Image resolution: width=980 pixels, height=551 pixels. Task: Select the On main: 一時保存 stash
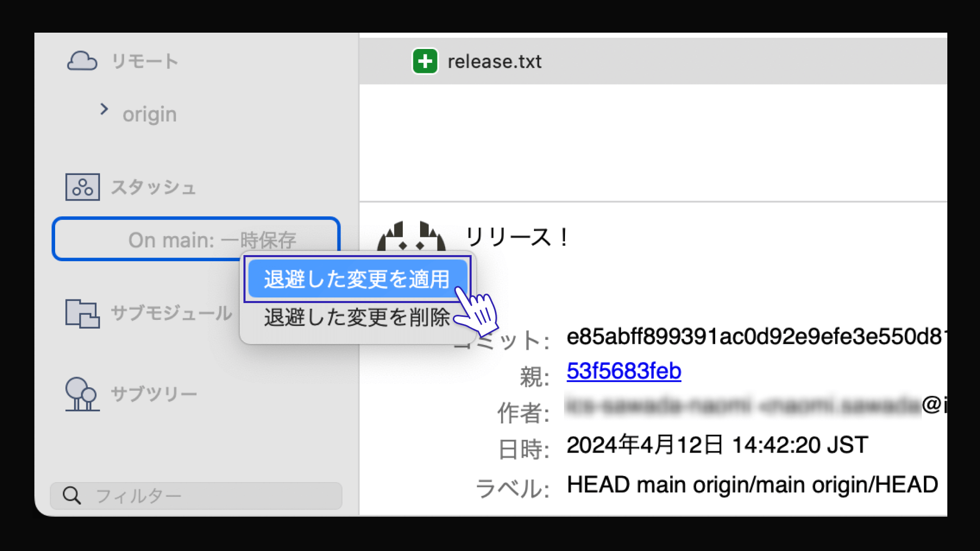point(196,239)
